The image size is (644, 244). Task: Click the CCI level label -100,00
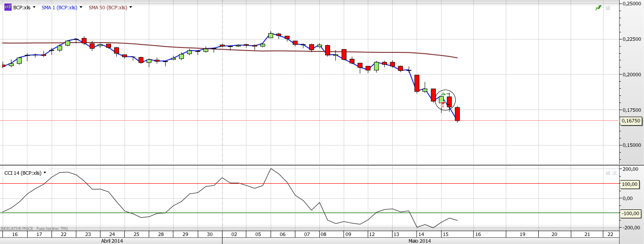(x=631, y=213)
